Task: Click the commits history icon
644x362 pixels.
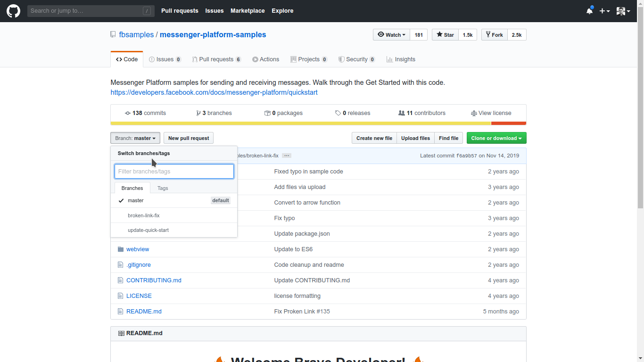Action: pyautogui.click(x=127, y=113)
